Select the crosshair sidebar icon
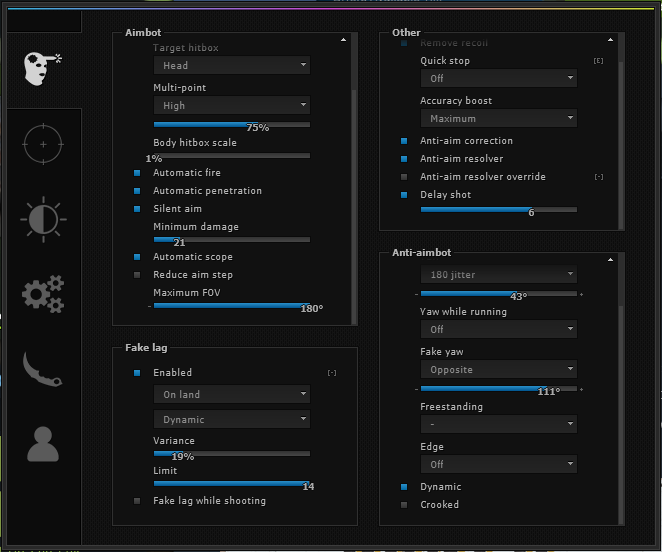The image size is (662, 552). 42,144
